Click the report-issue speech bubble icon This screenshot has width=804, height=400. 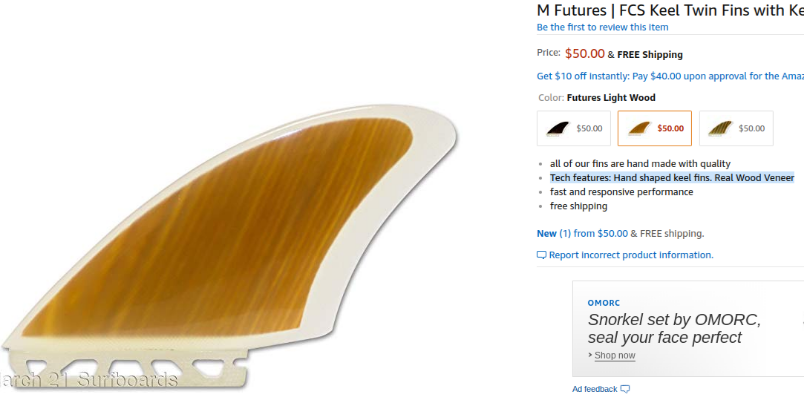[x=541, y=255]
